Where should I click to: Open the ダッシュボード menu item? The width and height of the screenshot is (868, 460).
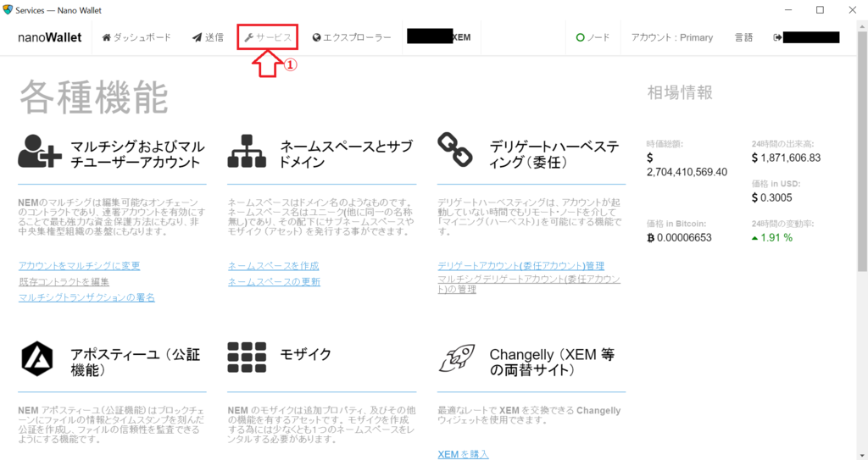[136, 37]
